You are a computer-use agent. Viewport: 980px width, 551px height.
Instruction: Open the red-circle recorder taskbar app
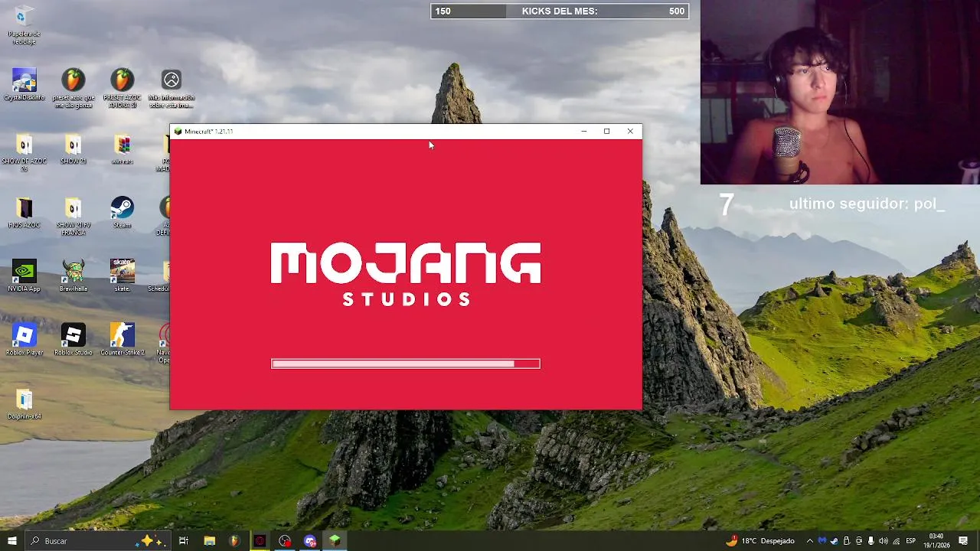285,541
